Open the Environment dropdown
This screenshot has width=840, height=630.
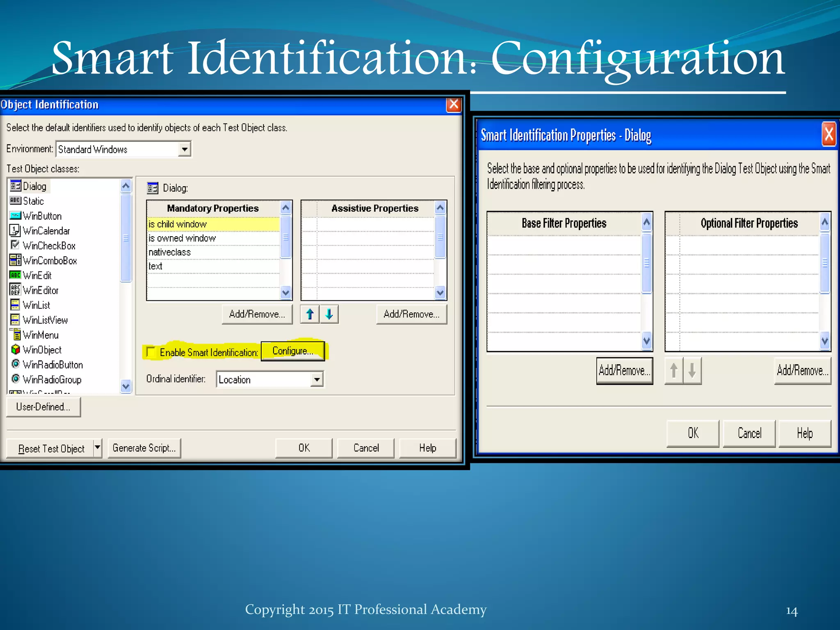pyautogui.click(x=185, y=149)
